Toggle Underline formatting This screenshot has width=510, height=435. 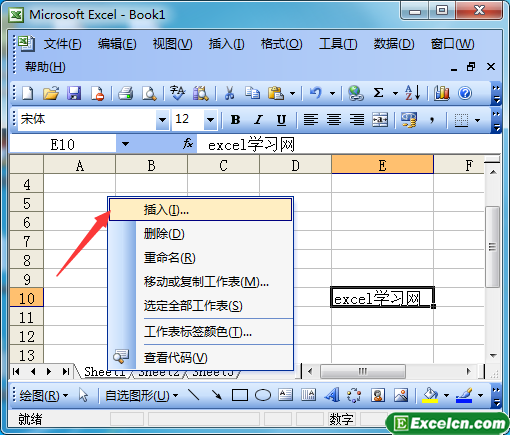click(282, 119)
